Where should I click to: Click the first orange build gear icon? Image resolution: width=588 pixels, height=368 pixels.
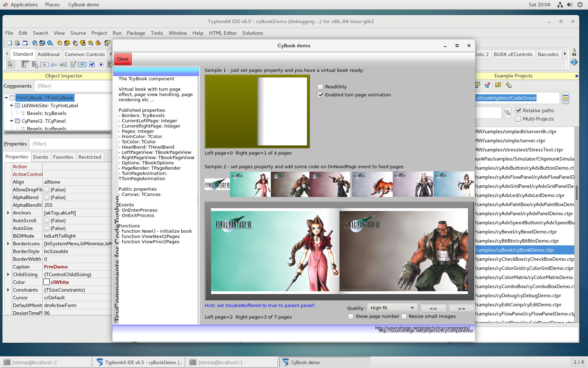pos(59,43)
